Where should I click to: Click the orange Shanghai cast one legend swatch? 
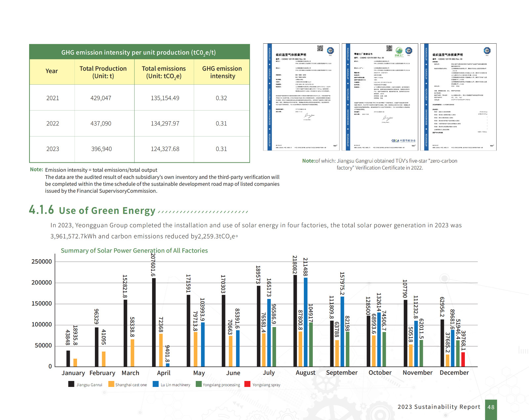(111, 384)
